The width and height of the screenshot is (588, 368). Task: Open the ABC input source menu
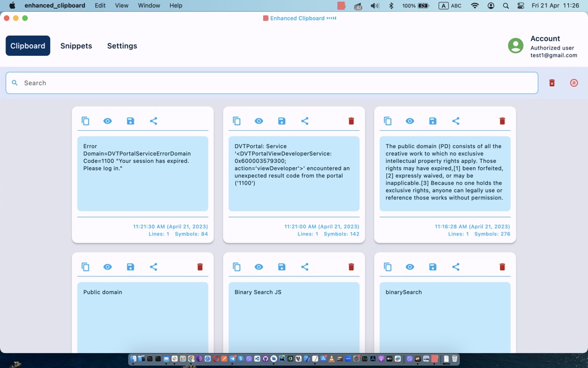[x=450, y=6]
